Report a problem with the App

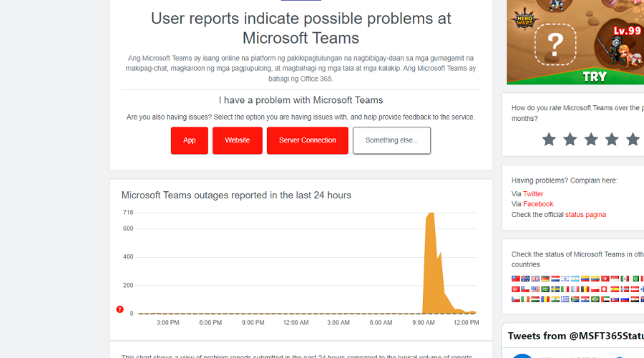[x=190, y=140]
